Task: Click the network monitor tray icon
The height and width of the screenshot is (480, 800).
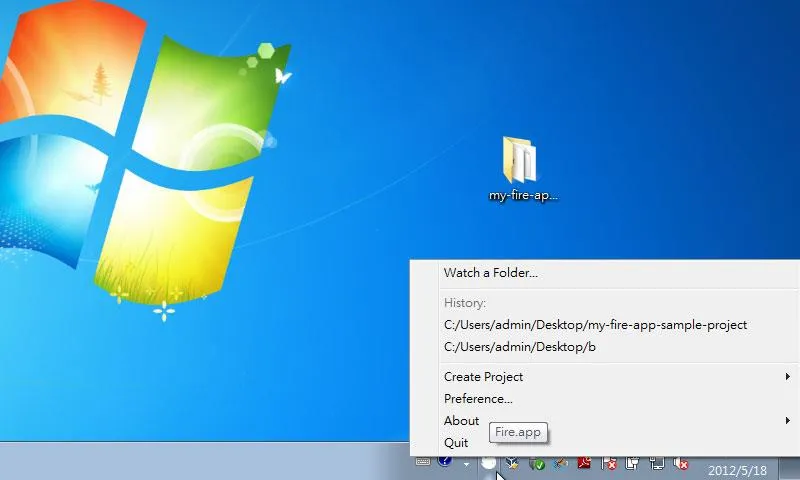Action: pyautogui.click(x=657, y=463)
